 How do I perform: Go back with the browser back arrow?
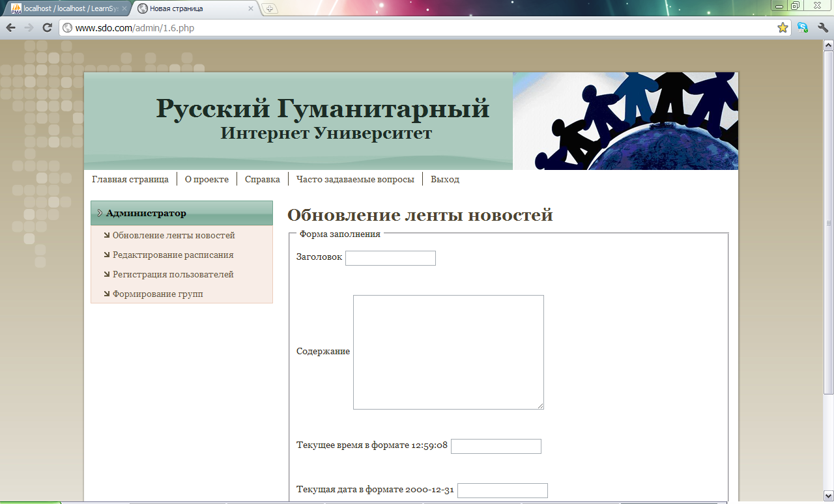coord(10,27)
